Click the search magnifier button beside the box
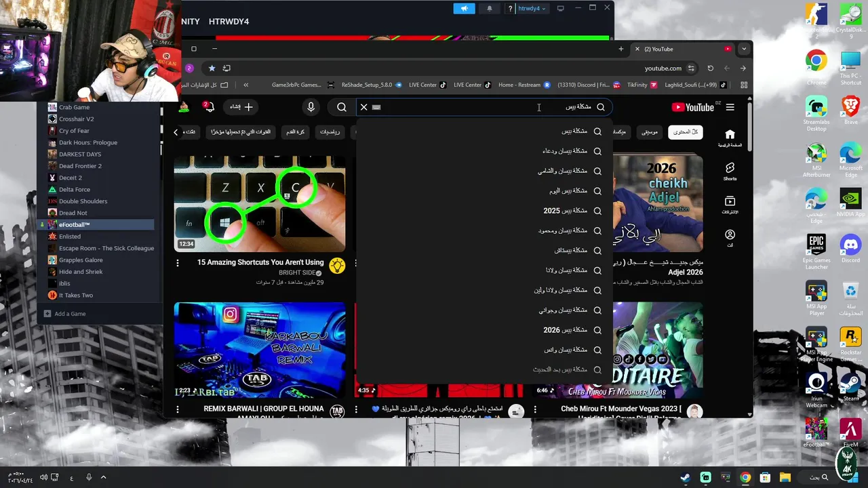The height and width of the screenshot is (488, 868). tap(342, 107)
